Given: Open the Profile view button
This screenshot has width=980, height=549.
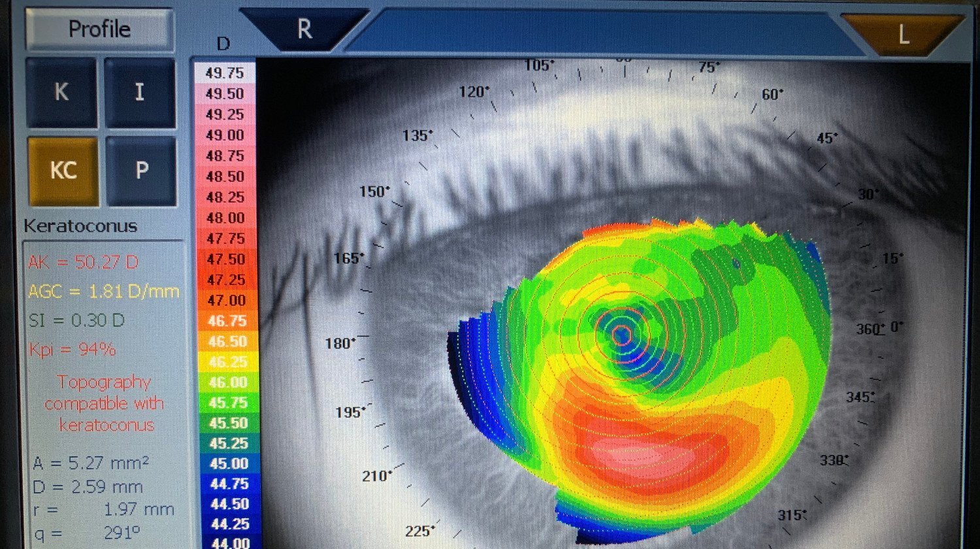Looking at the screenshot, I should (100, 29).
